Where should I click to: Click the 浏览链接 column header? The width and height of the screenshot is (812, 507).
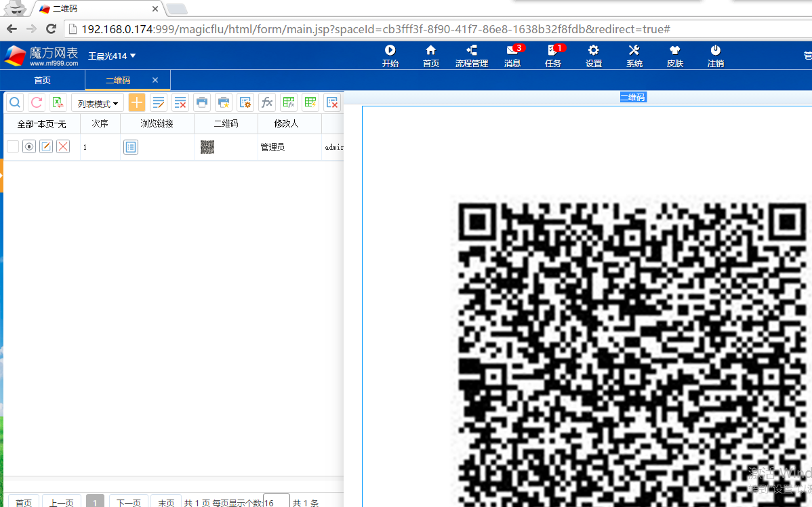click(x=157, y=124)
